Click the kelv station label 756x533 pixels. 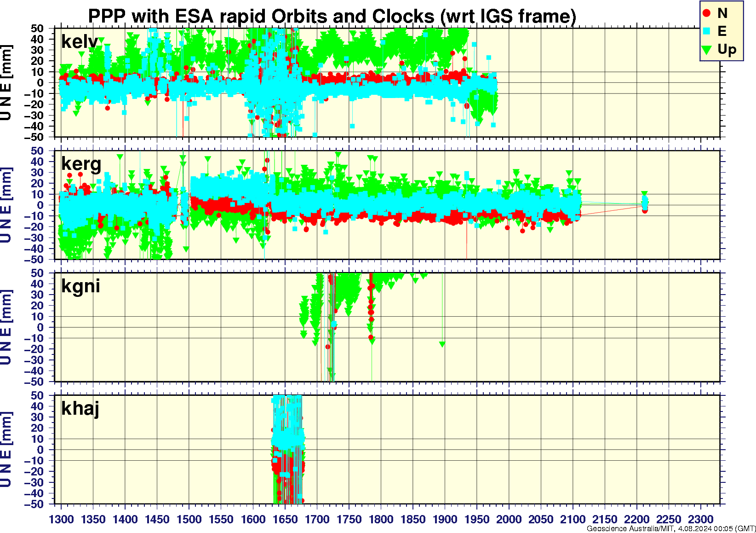tap(80, 41)
